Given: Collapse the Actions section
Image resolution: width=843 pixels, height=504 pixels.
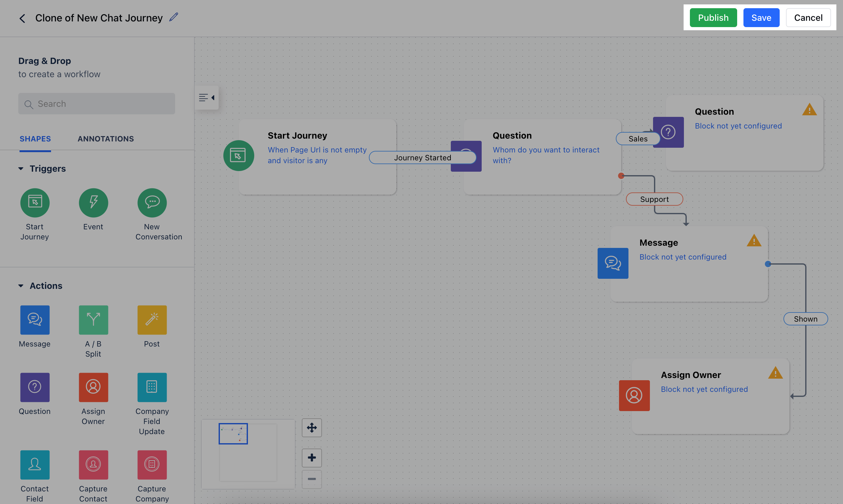Looking at the screenshot, I should 21,286.
